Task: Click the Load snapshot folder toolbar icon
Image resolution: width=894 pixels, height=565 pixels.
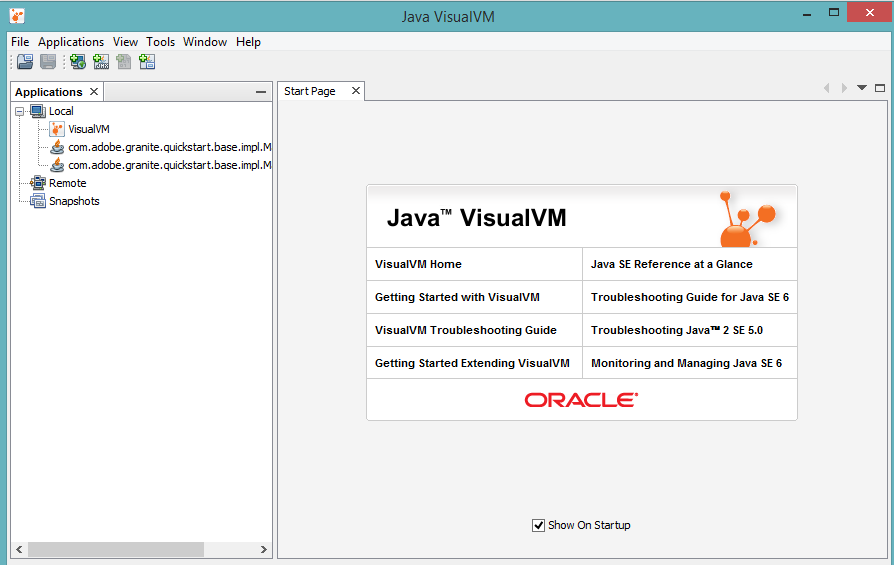Action: point(25,62)
